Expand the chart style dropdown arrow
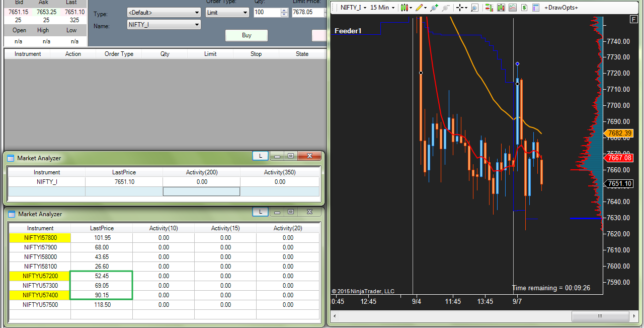The height and width of the screenshot is (328, 644). (x=411, y=8)
